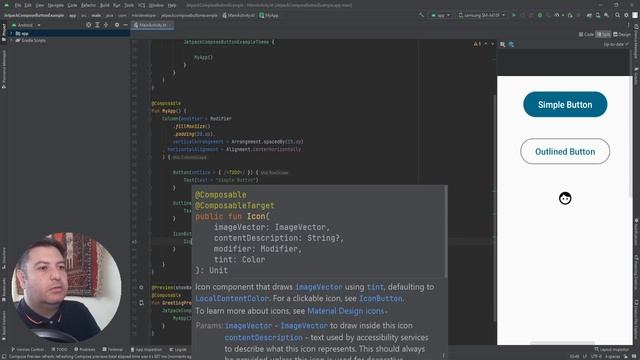Screen dimensions: 640x360
Task: Open the app run configuration dropdown
Action: 441,15
